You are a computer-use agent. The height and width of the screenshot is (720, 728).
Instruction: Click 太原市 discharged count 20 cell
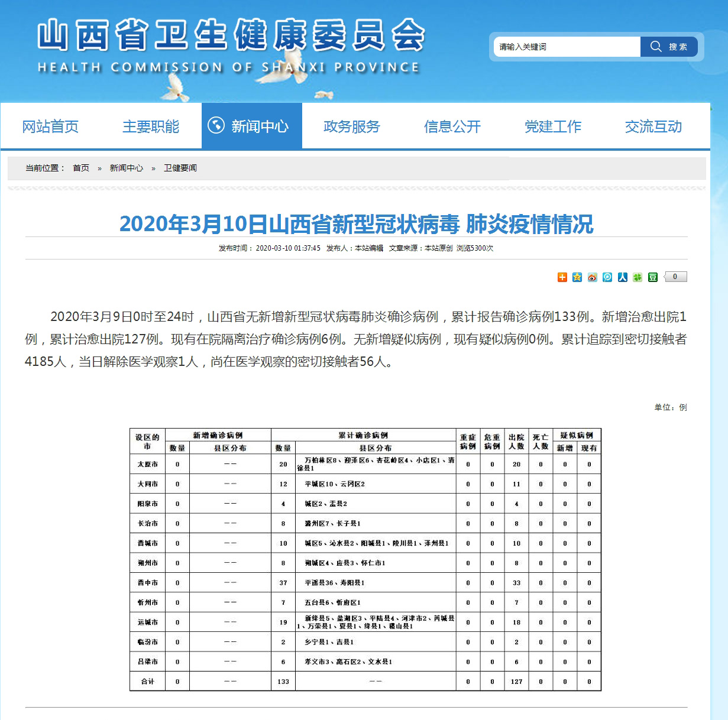point(517,464)
